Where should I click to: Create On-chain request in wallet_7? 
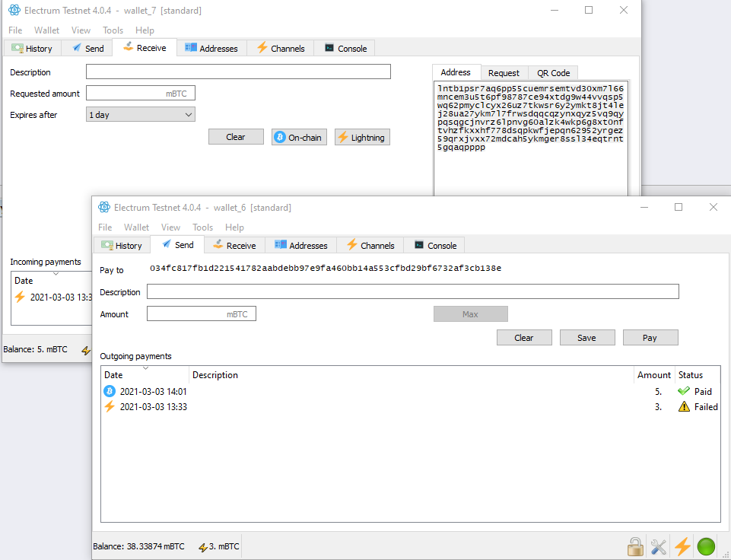point(299,137)
